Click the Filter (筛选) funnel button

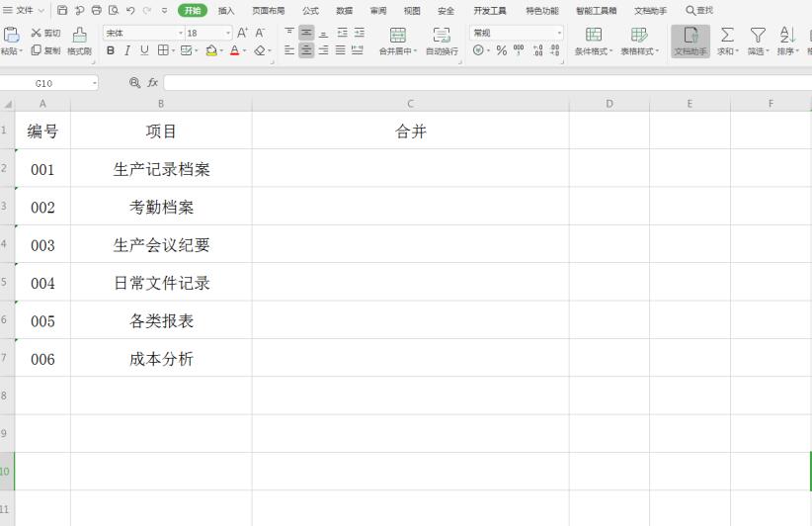tap(758, 42)
